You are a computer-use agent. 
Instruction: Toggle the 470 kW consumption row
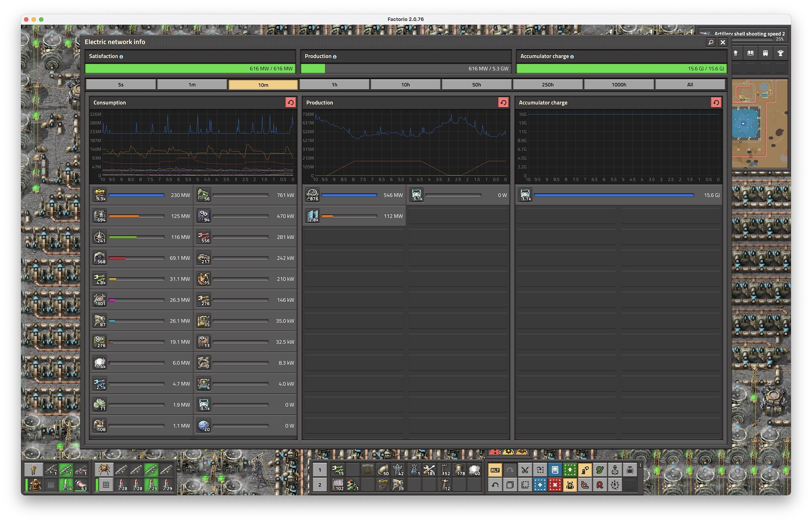[x=245, y=216]
